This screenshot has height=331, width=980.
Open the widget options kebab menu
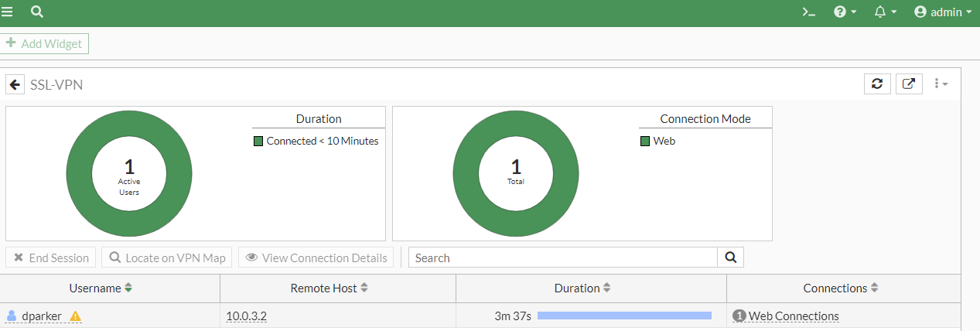(941, 84)
